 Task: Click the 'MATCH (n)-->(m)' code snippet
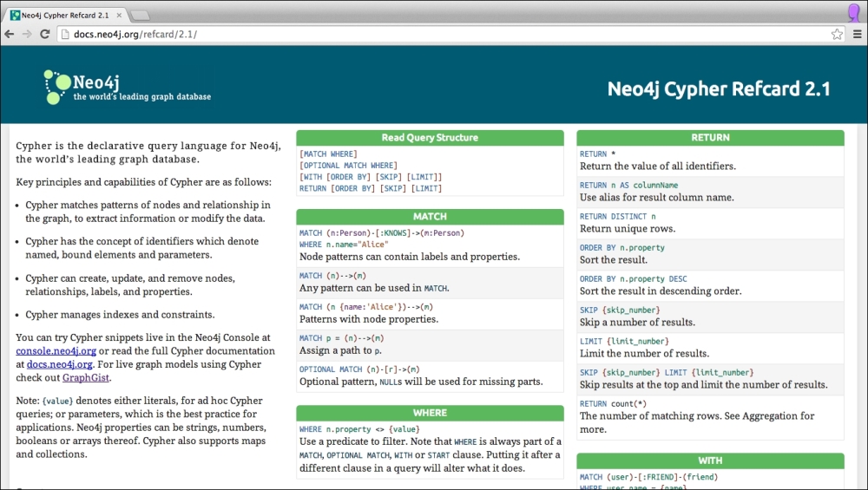pyautogui.click(x=332, y=276)
